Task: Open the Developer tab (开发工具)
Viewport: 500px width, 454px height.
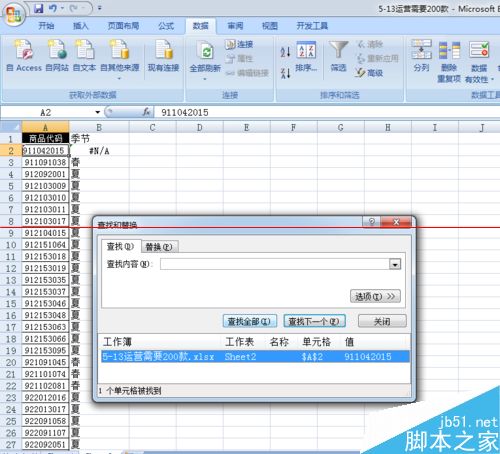Action: point(312,26)
